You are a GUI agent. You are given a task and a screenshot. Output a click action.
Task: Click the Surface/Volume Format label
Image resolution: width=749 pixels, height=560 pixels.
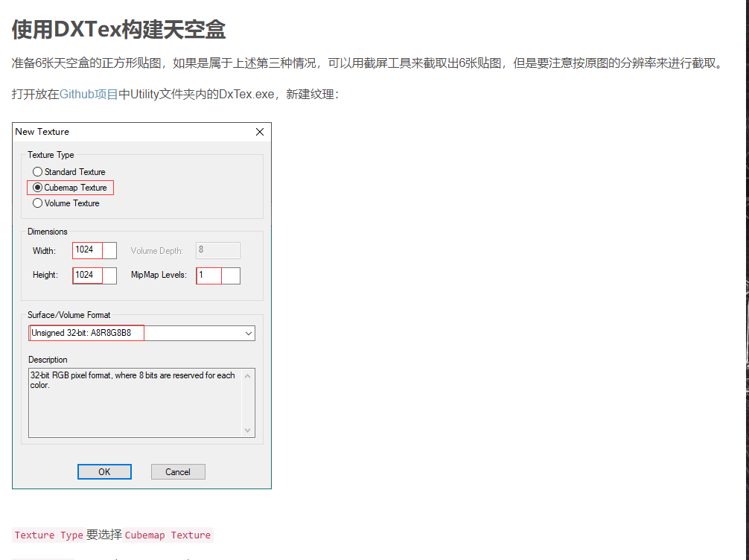[68, 315]
